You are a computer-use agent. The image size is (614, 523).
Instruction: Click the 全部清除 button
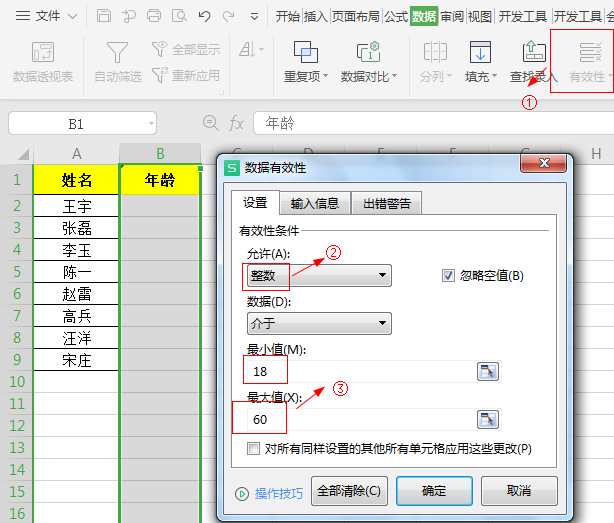pyautogui.click(x=349, y=491)
